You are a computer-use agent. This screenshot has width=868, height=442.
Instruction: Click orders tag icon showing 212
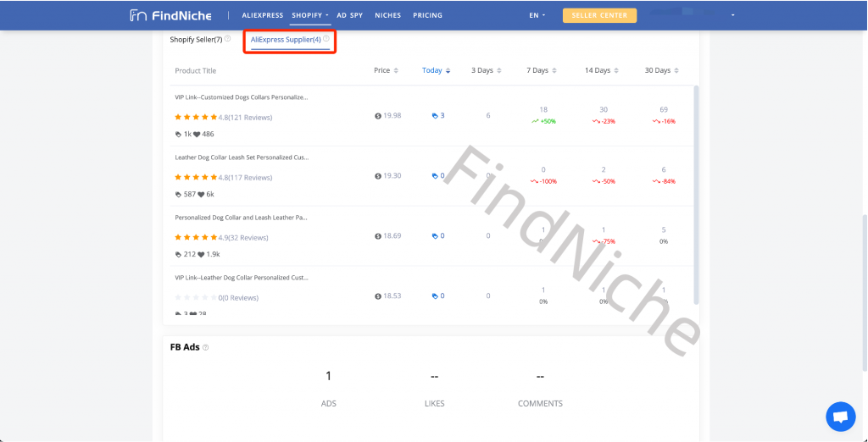178,255
